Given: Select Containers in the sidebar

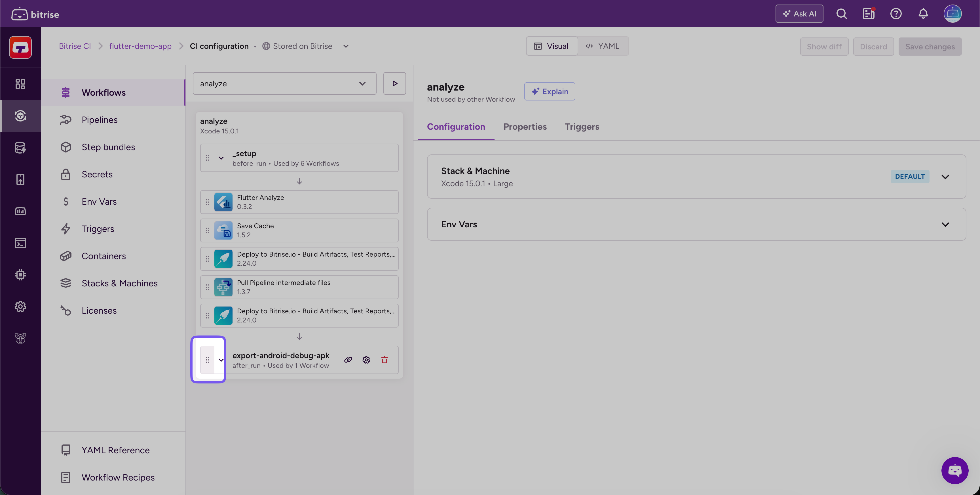Looking at the screenshot, I should pos(113,256).
